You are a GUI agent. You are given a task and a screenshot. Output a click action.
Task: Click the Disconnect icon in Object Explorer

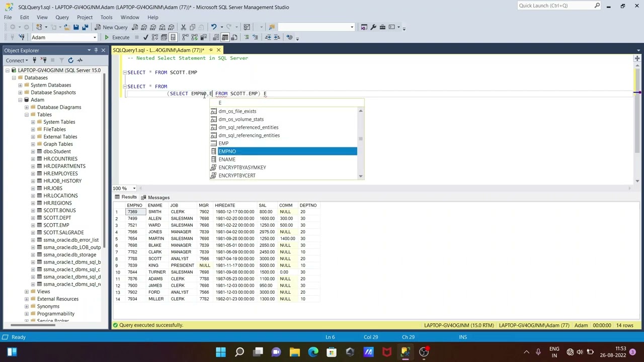point(44,60)
